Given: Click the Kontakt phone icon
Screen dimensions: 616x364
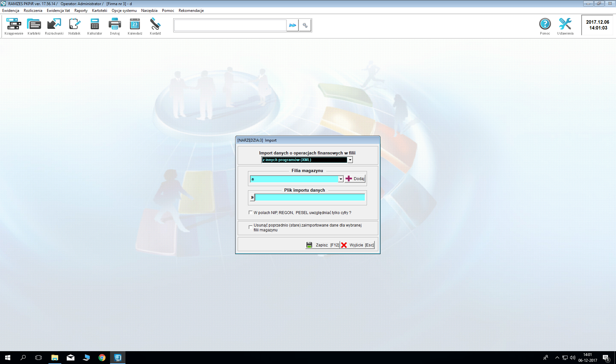Looking at the screenshot, I should point(155,24).
